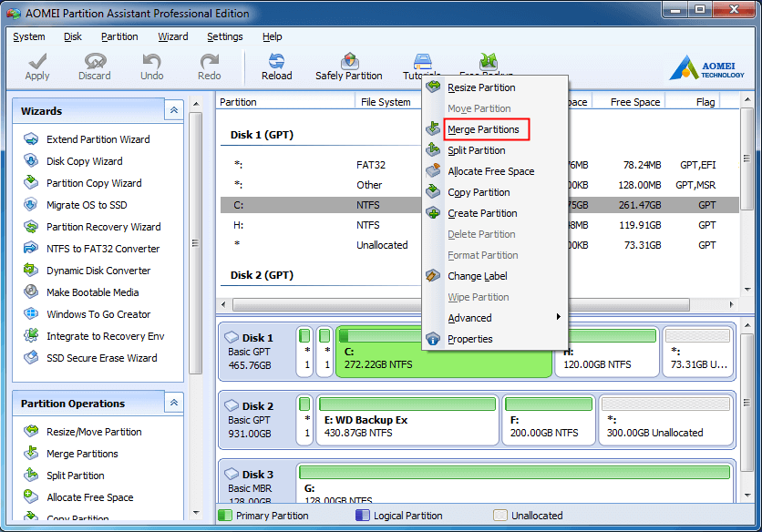Click the Apply checkmark toolbar icon

(x=37, y=61)
